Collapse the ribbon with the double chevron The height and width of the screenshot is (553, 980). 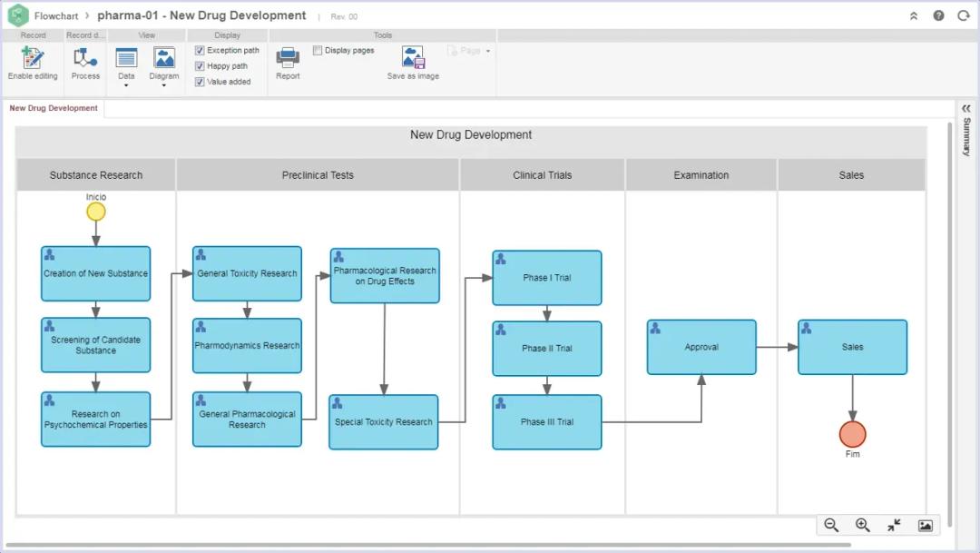(x=913, y=15)
